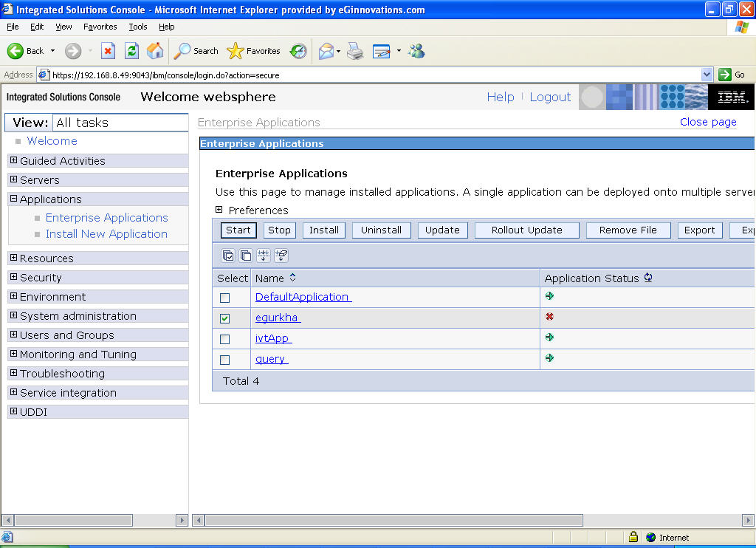This screenshot has height=548, width=756.
Task: Sort the table by the Name column arrows
Action: point(292,278)
